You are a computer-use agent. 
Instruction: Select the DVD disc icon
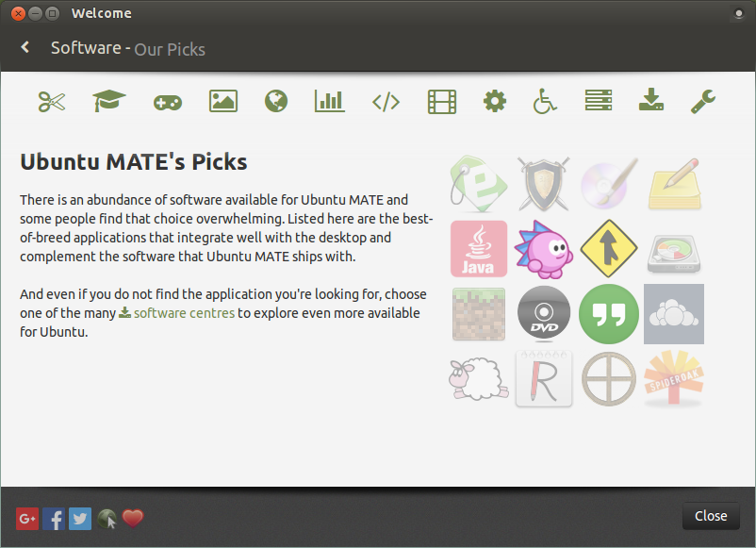pos(544,312)
